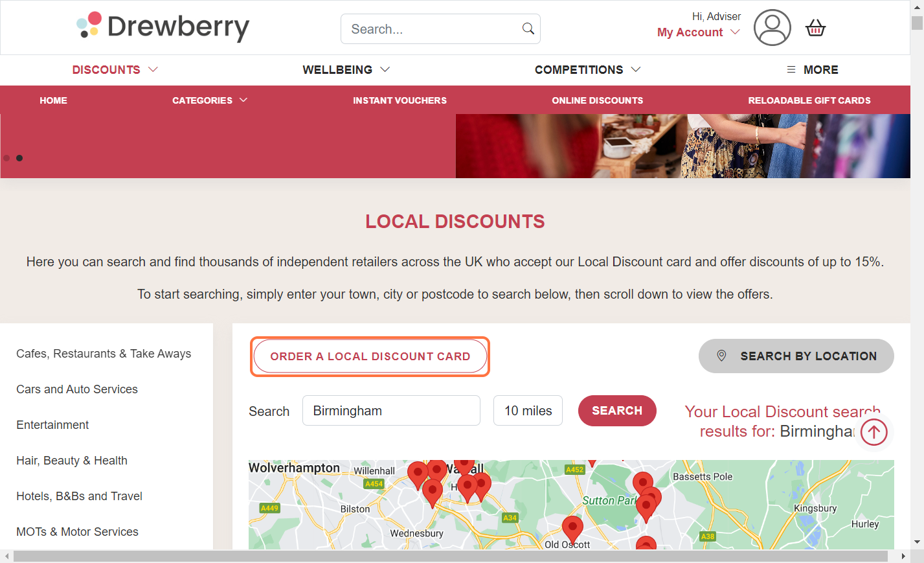
Task: Click Order a Local Discount Card button
Action: [x=370, y=356]
